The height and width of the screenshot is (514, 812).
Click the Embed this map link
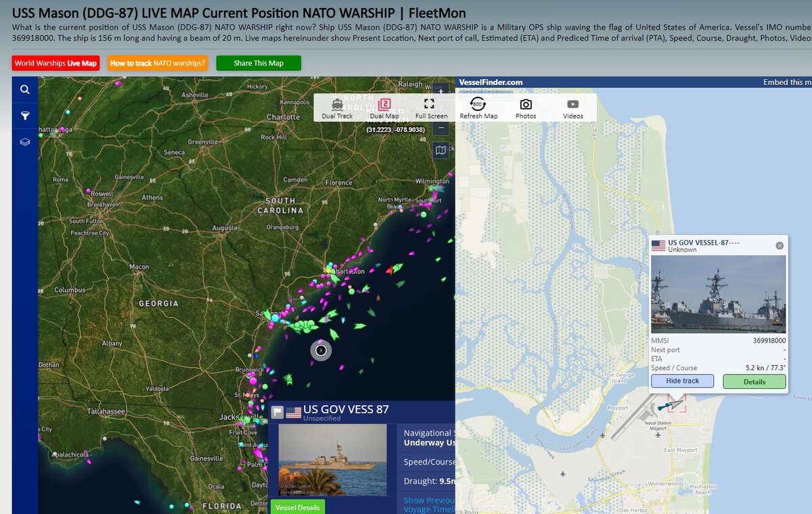(x=787, y=82)
